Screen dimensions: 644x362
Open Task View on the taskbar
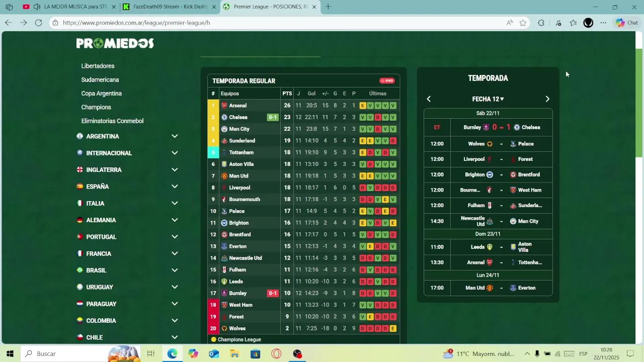click(x=151, y=354)
